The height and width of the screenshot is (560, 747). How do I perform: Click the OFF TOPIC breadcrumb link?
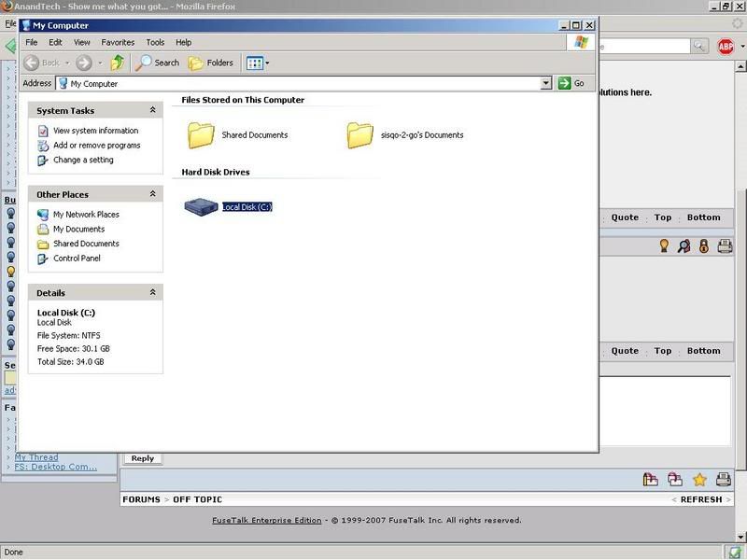[197, 499]
